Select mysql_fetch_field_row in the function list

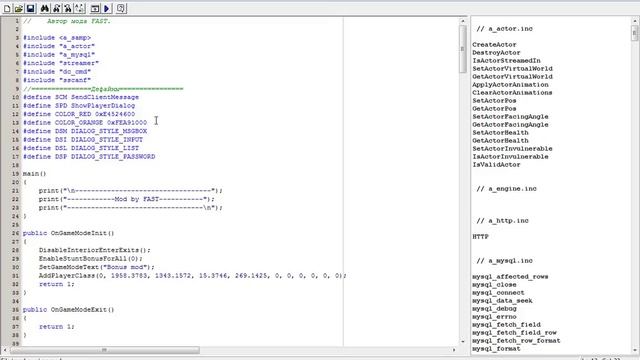point(514,333)
